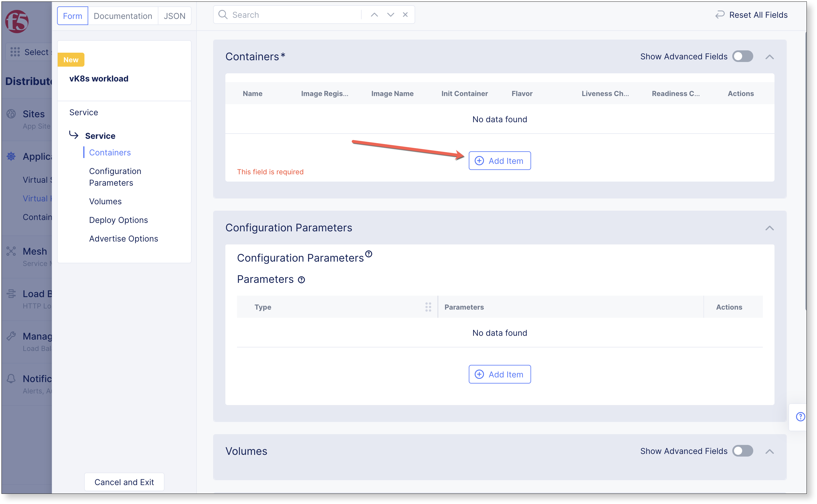Click the Manage wrench icon

(x=11, y=336)
